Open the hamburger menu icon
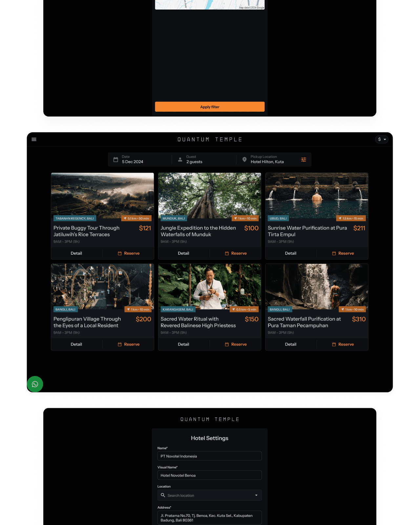 [x=34, y=139]
